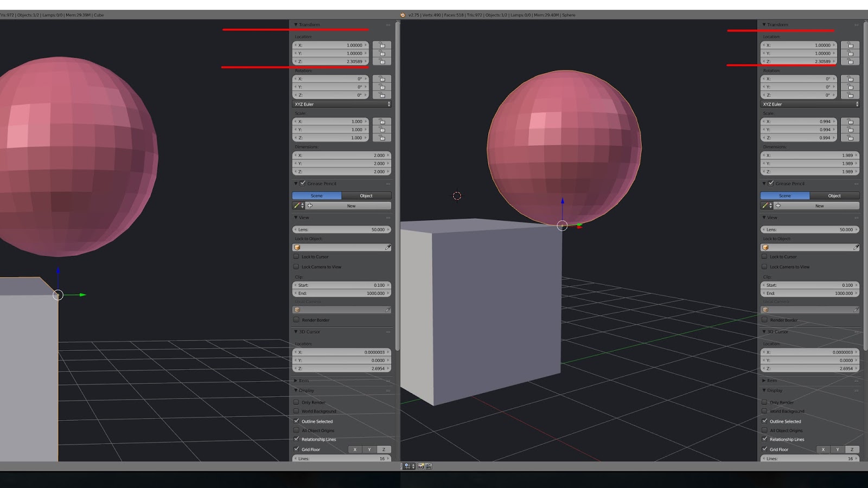The width and height of the screenshot is (868, 488).
Task: Expand the Item panel
Action: [x=304, y=380]
